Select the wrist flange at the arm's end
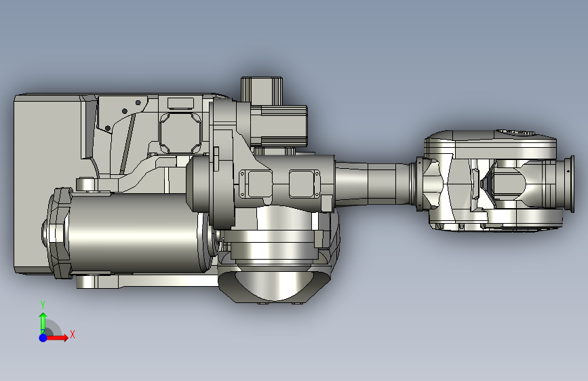Image resolution: width=588 pixels, height=381 pixels. pyautogui.click(x=569, y=184)
